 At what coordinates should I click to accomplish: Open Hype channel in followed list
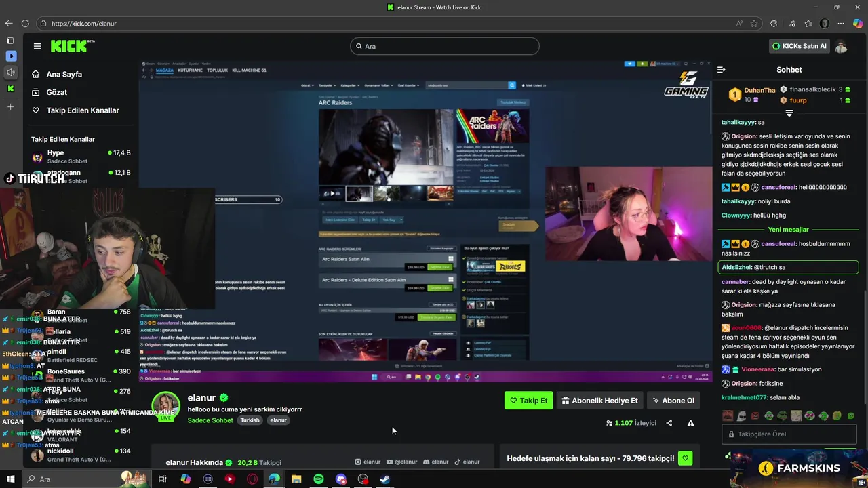pos(81,157)
